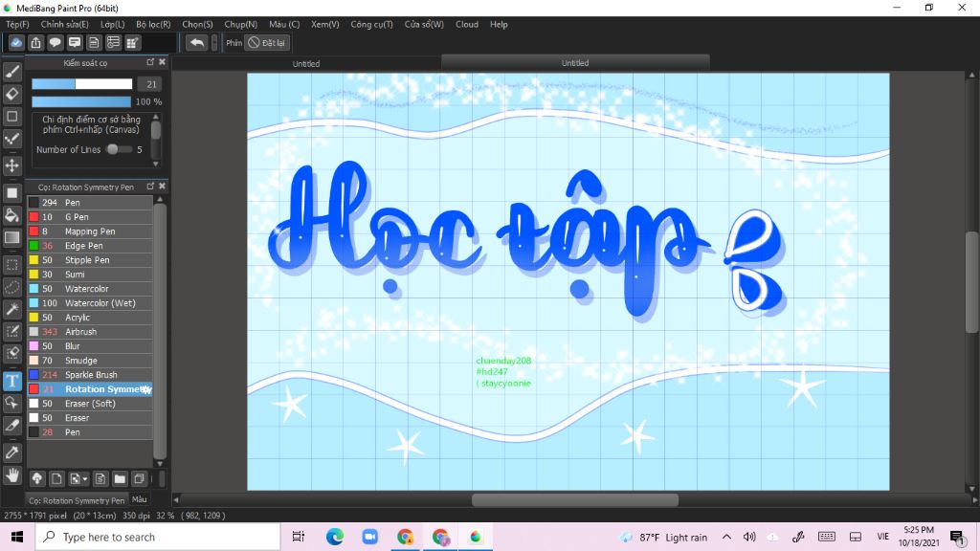Select the Eraser tool in left toolbar
Image resolution: width=980 pixels, height=551 pixels.
coord(11,94)
